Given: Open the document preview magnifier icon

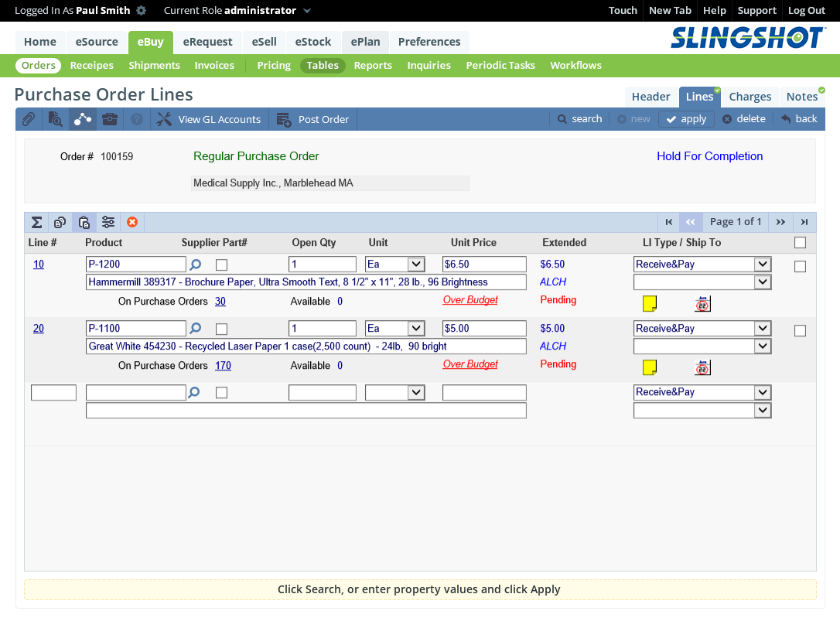Looking at the screenshot, I should pyautogui.click(x=55, y=119).
